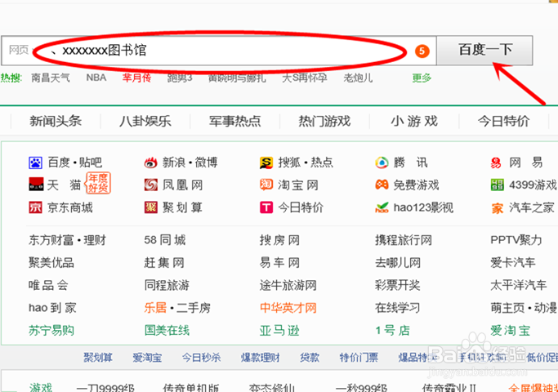Open the 新闻头条 tab
Screen dimensions: 558x392
point(56,122)
